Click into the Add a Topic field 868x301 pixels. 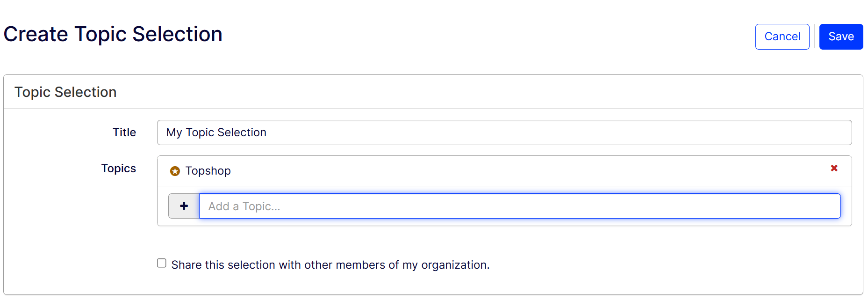[x=519, y=206]
